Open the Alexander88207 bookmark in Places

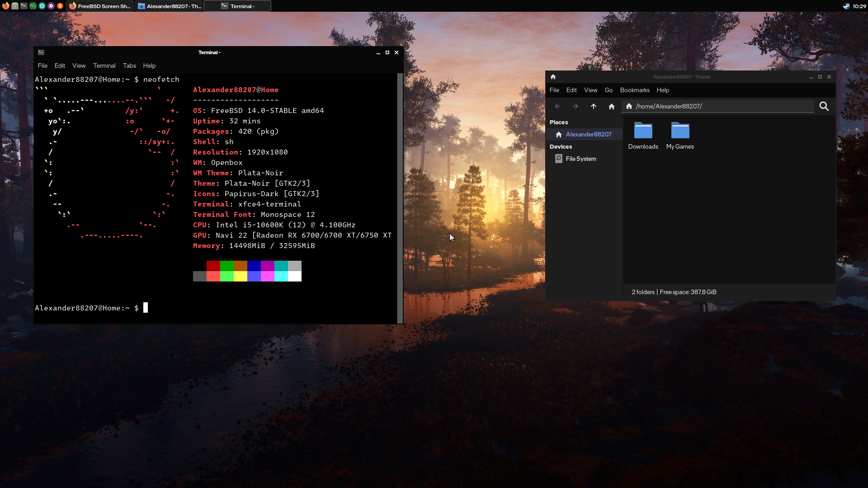[588, 134]
